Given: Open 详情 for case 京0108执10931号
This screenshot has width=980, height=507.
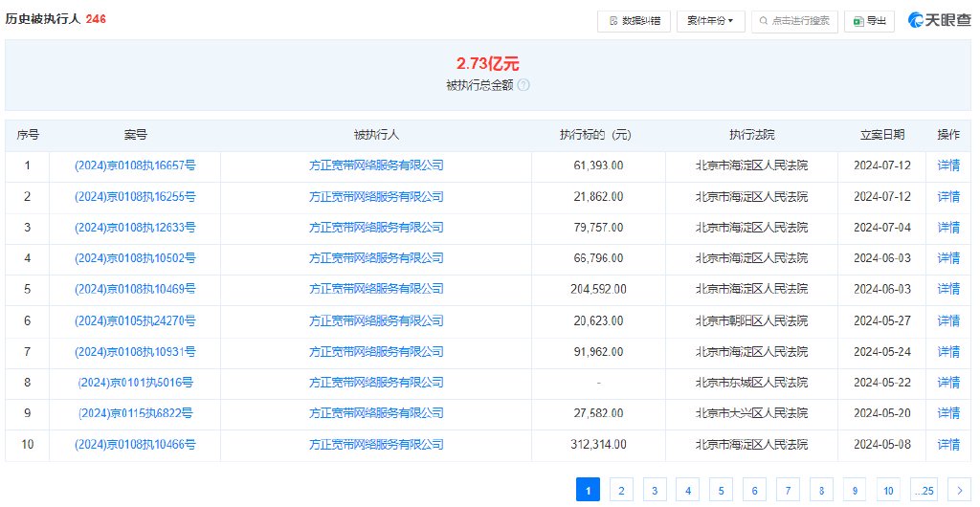Looking at the screenshot, I should pyautogui.click(x=948, y=352).
